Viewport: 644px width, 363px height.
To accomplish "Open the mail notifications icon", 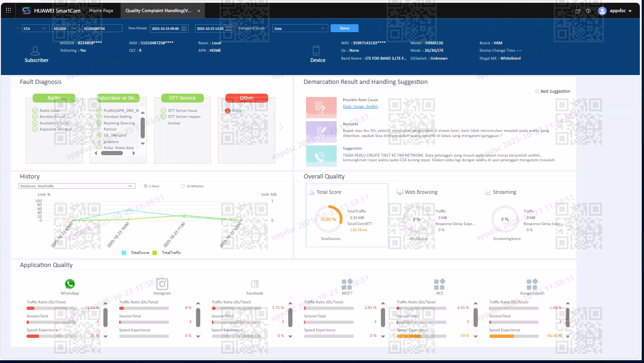I will [x=578, y=11].
